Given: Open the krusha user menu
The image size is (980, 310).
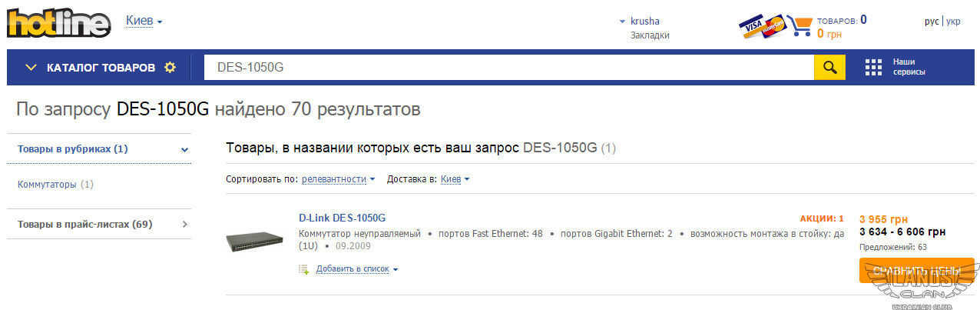Looking at the screenshot, I should [644, 22].
